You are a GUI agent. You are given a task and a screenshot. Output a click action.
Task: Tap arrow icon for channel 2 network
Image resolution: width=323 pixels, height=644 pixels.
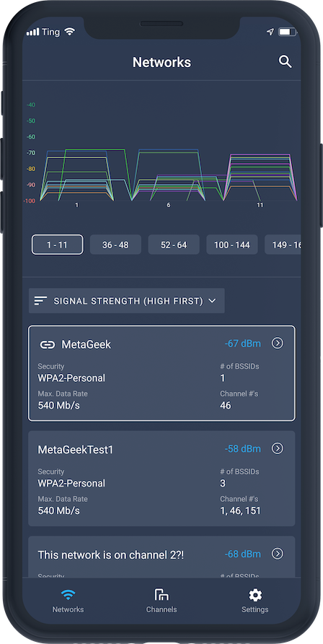point(278,554)
